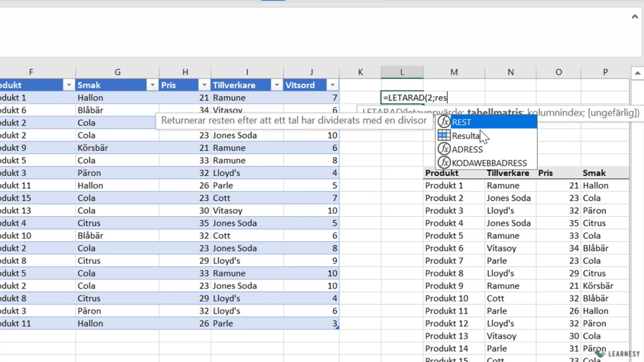Click the table resize handle below Vitsord column
Screen dimensions: 644x362
click(x=338, y=328)
